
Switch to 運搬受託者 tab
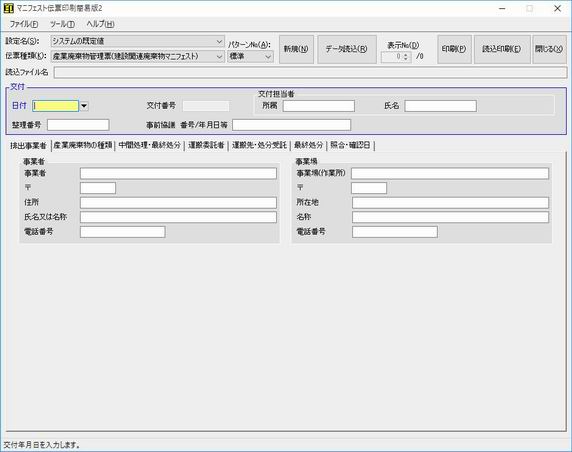coord(206,145)
